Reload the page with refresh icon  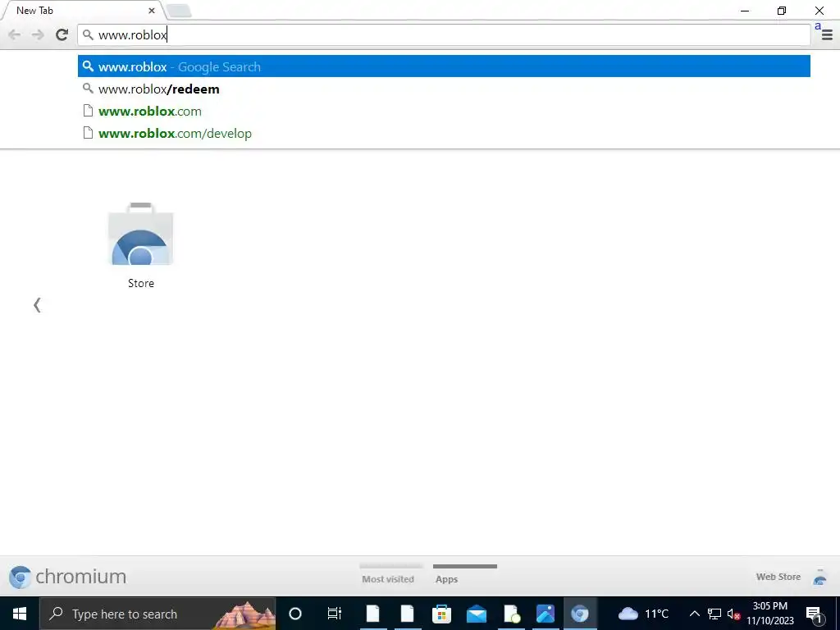[62, 34]
